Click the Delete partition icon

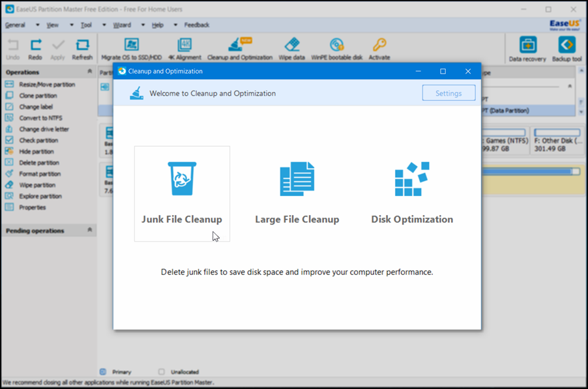(x=9, y=162)
